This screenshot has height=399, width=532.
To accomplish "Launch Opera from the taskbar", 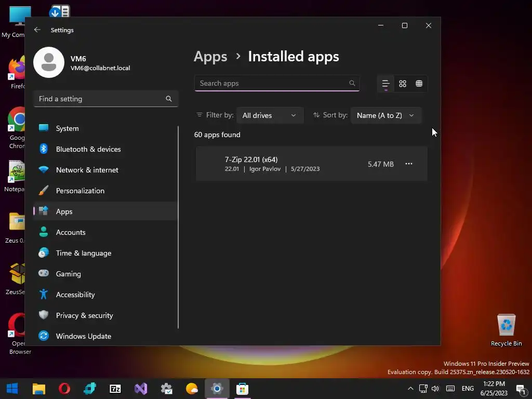I will point(64,389).
